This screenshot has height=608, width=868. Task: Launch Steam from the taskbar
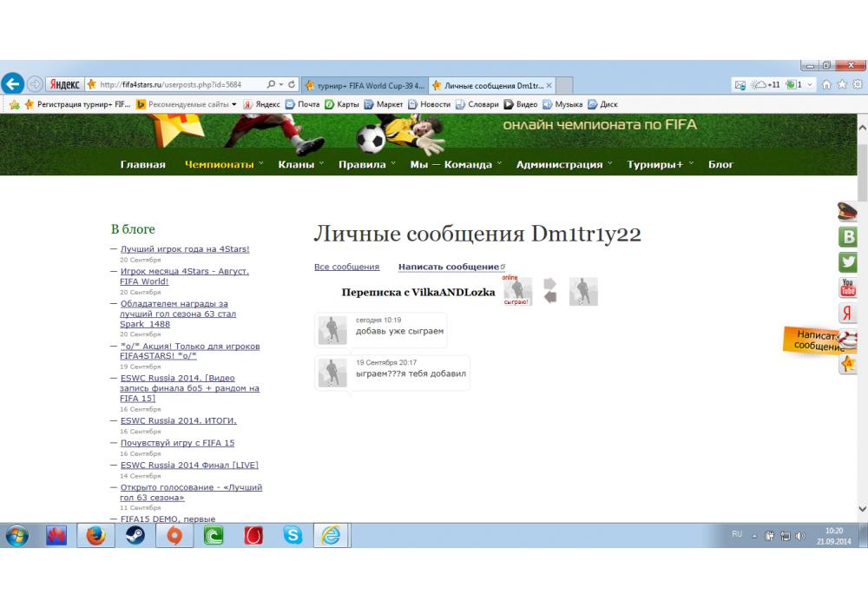(x=135, y=536)
